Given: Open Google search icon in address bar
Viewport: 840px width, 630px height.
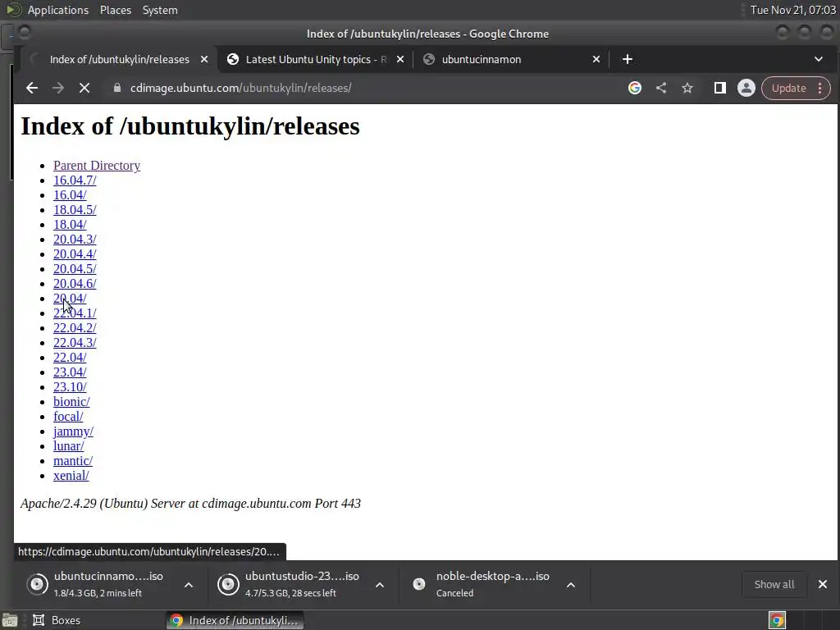Looking at the screenshot, I should click(634, 88).
